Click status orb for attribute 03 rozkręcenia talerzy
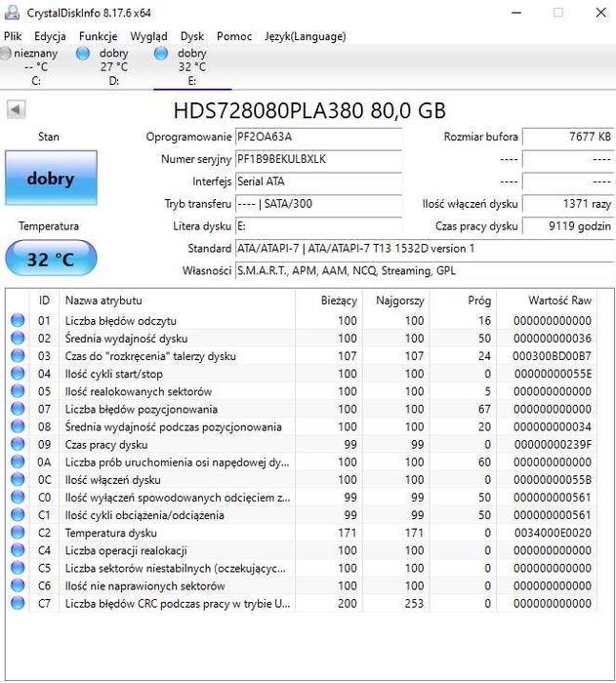The height and width of the screenshot is (683, 616). point(18,355)
